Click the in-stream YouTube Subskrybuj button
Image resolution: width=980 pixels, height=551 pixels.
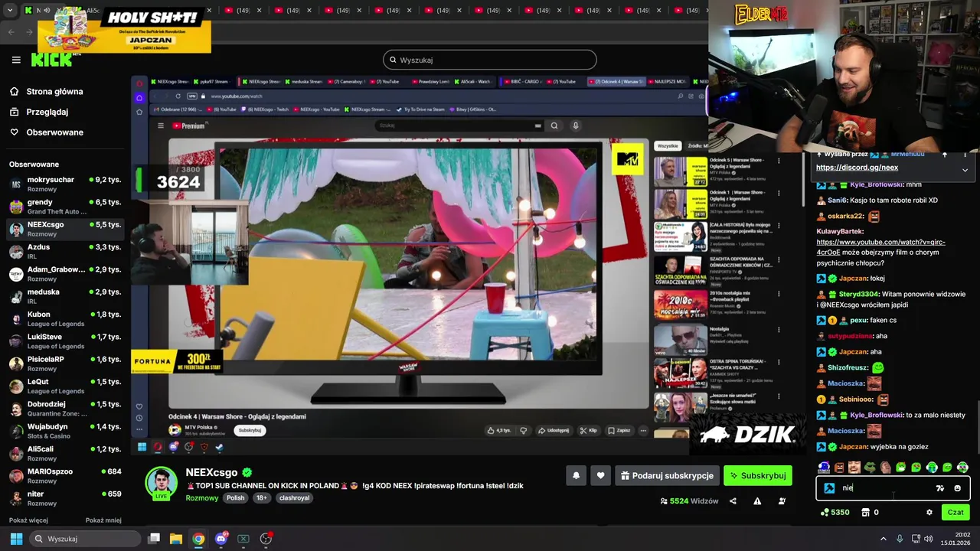click(x=250, y=430)
